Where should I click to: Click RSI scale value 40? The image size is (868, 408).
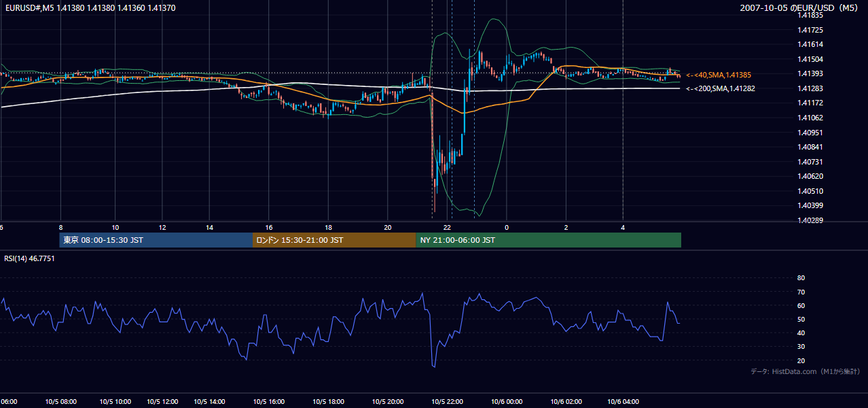pos(801,333)
